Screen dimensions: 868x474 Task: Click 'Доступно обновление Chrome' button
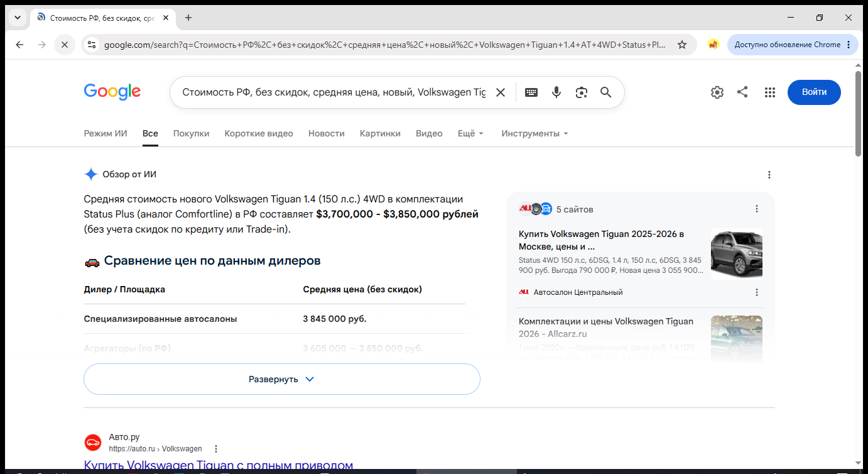pyautogui.click(x=793, y=45)
